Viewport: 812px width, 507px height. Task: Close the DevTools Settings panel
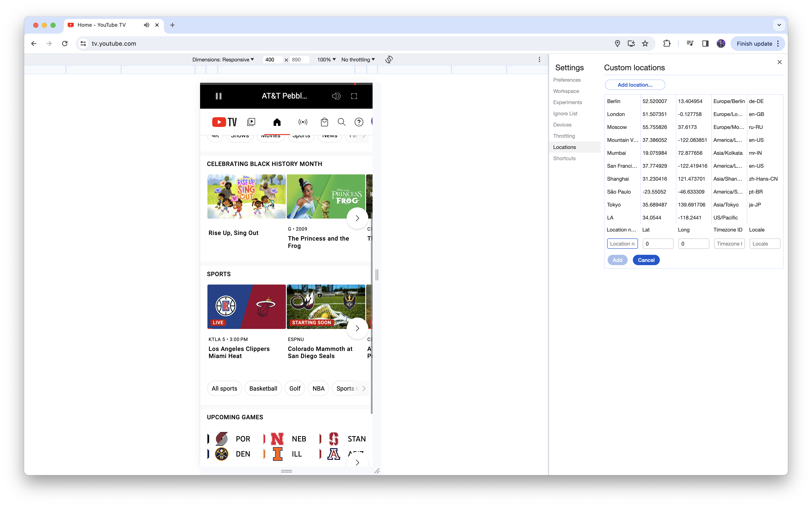[779, 62]
